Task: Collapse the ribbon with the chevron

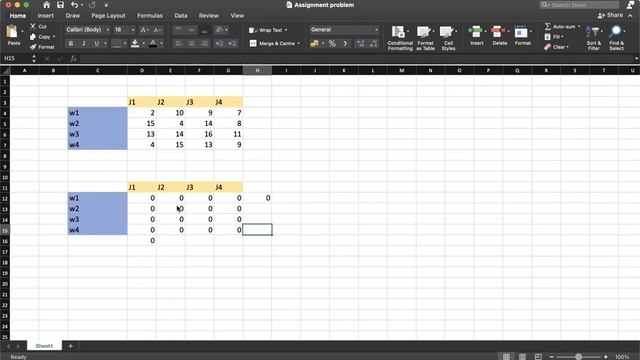Action: tap(630, 16)
